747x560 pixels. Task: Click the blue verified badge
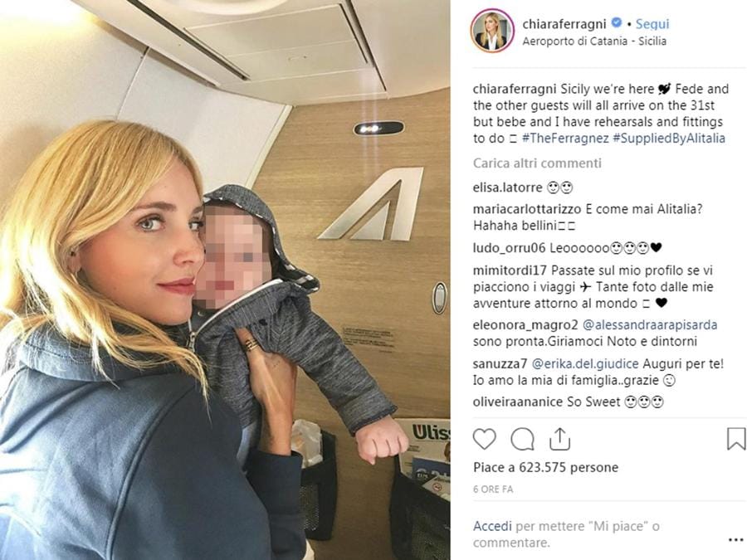[x=617, y=22]
